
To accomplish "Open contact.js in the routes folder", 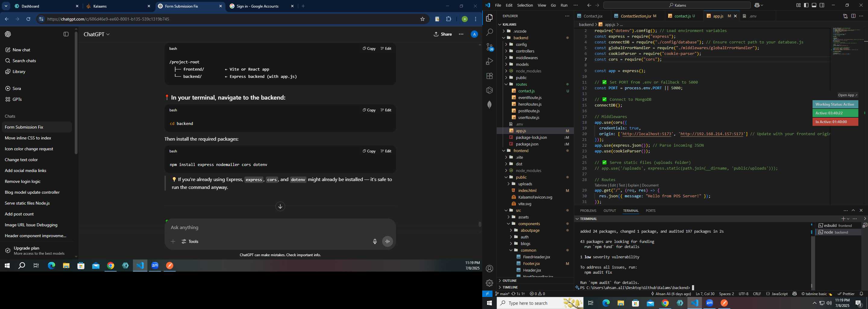I will 526,91.
